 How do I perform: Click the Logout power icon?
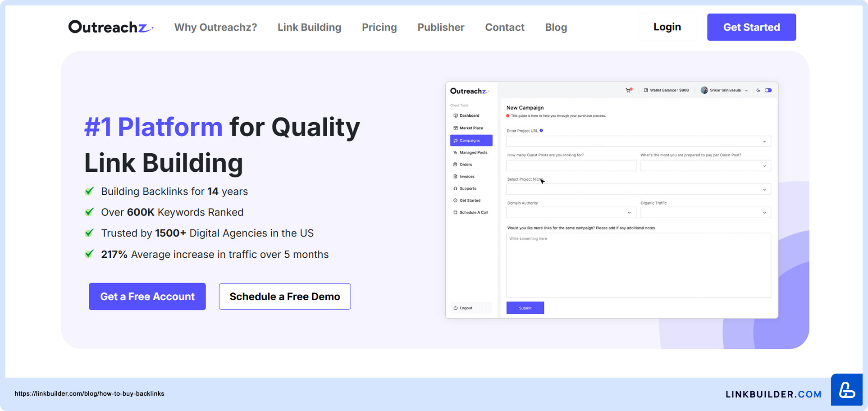click(x=455, y=308)
